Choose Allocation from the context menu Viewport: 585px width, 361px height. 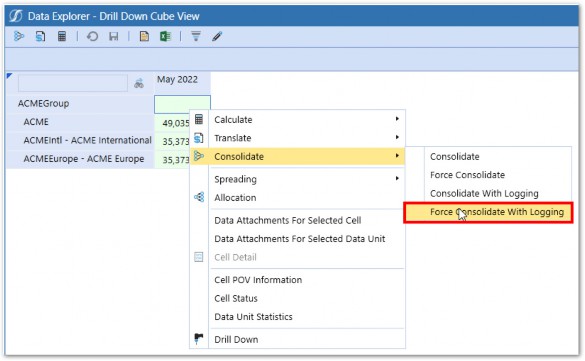click(x=297, y=197)
